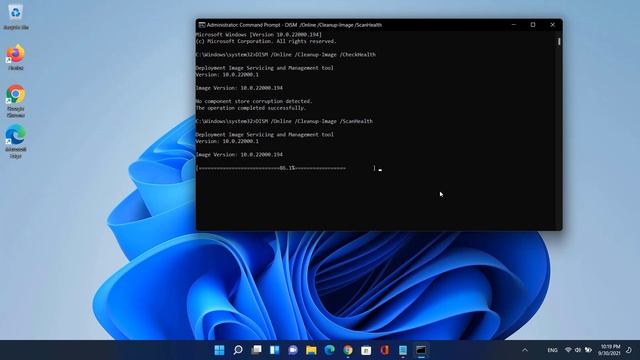Click the DISM /ScanHealth command line

point(284,121)
